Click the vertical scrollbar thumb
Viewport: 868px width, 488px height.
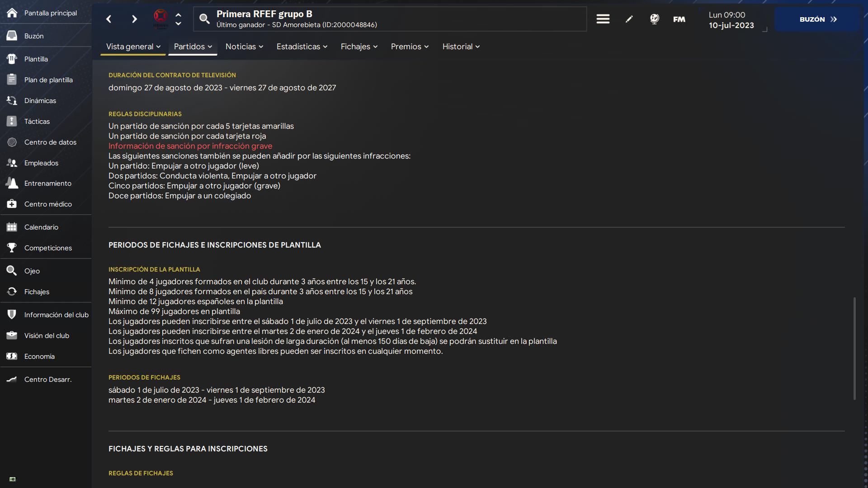(x=854, y=348)
